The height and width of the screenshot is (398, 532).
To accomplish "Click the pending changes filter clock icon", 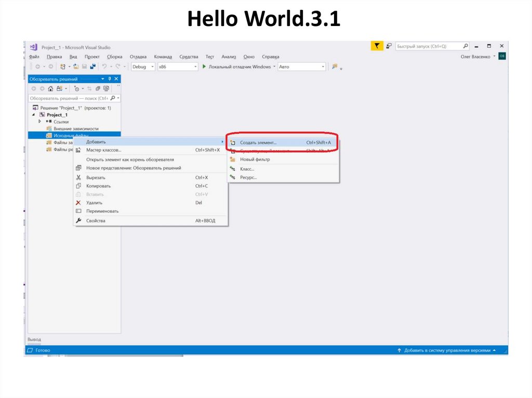I will [x=77, y=89].
